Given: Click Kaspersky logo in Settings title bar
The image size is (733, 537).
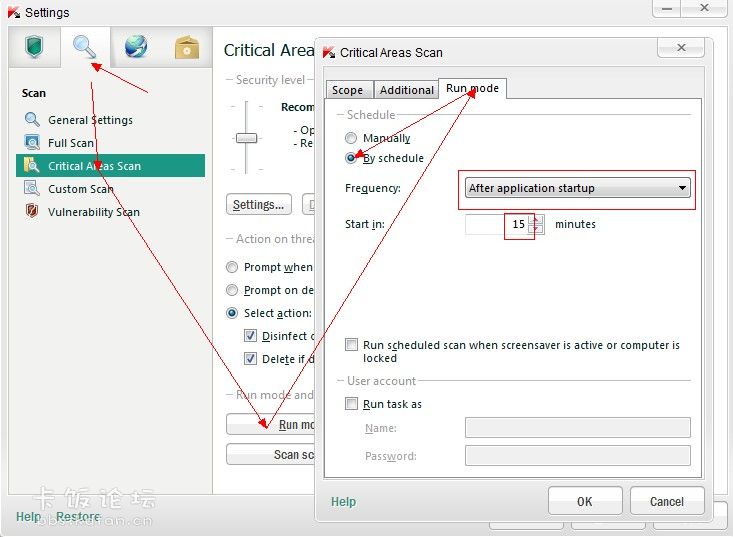Looking at the screenshot, I should (14, 13).
